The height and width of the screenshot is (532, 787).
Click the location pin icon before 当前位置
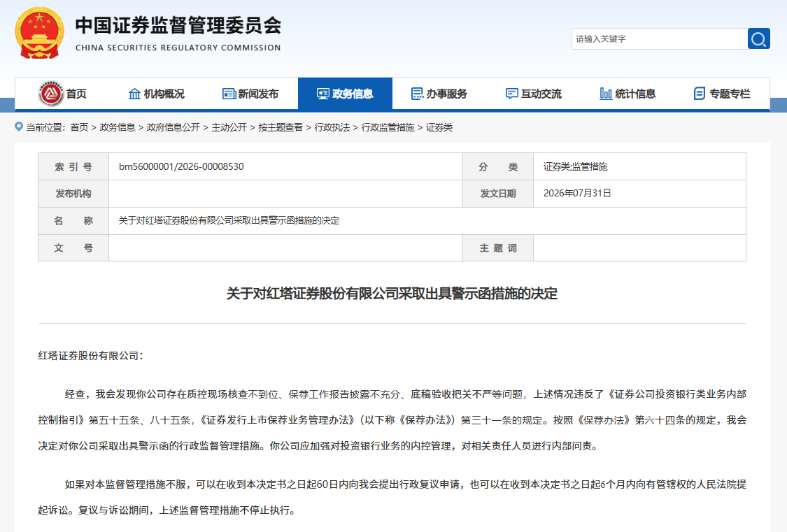pos(19,127)
